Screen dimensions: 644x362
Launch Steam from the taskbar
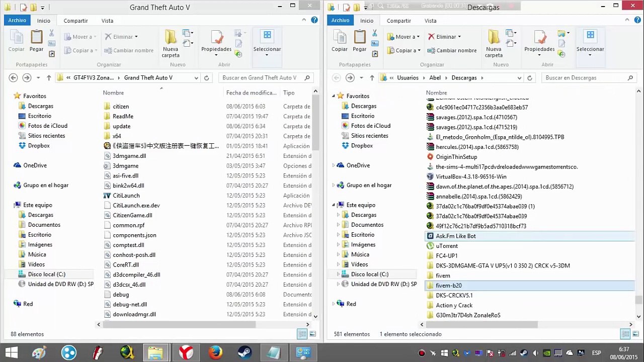pos(245,352)
